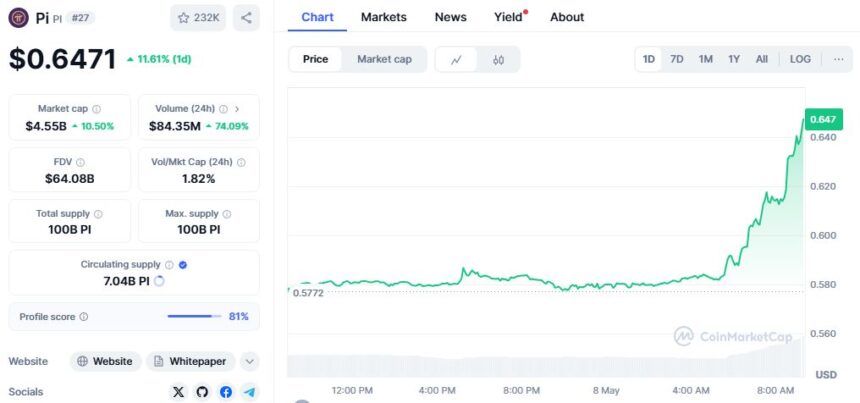Screen dimensions: 860x403
Task: Select the 7D time range
Action: 677,59
